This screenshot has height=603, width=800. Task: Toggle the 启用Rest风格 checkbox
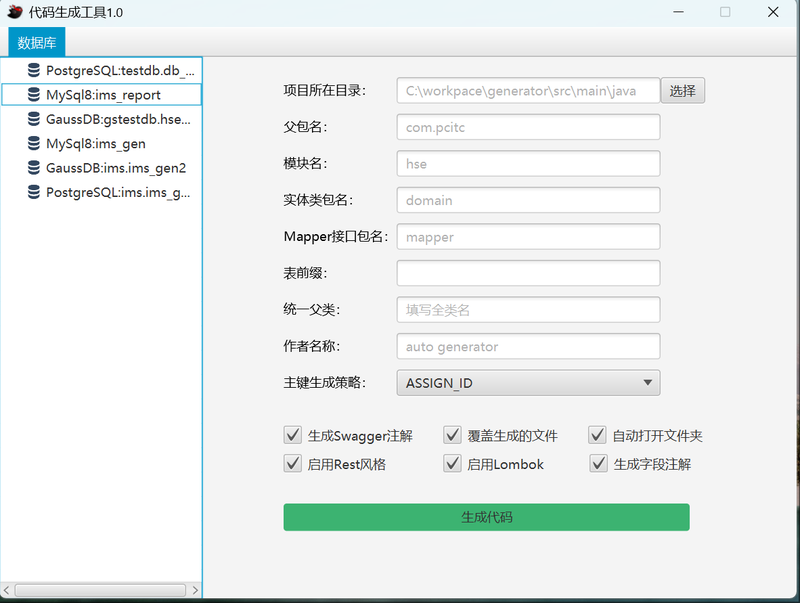coord(293,464)
